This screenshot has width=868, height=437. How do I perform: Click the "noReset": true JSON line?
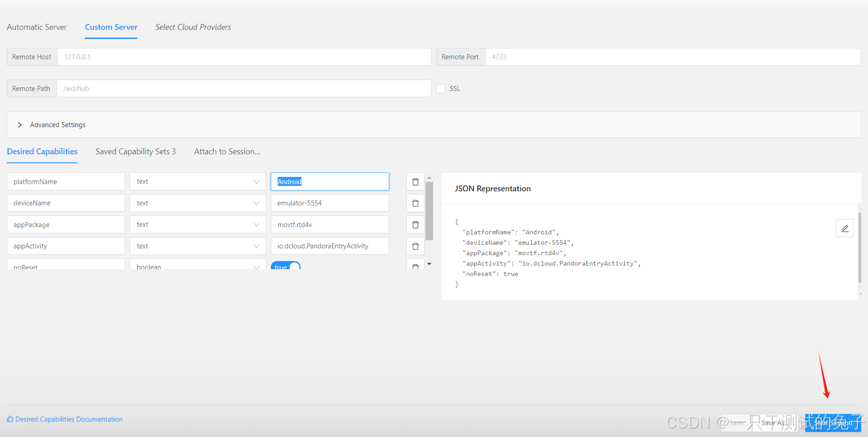pos(491,274)
